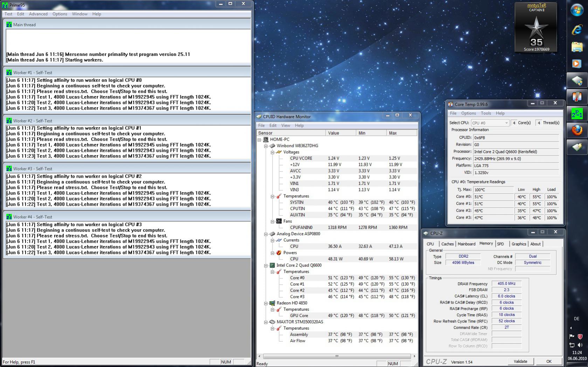Image resolution: width=588 pixels, height=367 pixels.
Task: Switch to the Caches tab in CPU-Z
Action: click(x=447, y=244)
